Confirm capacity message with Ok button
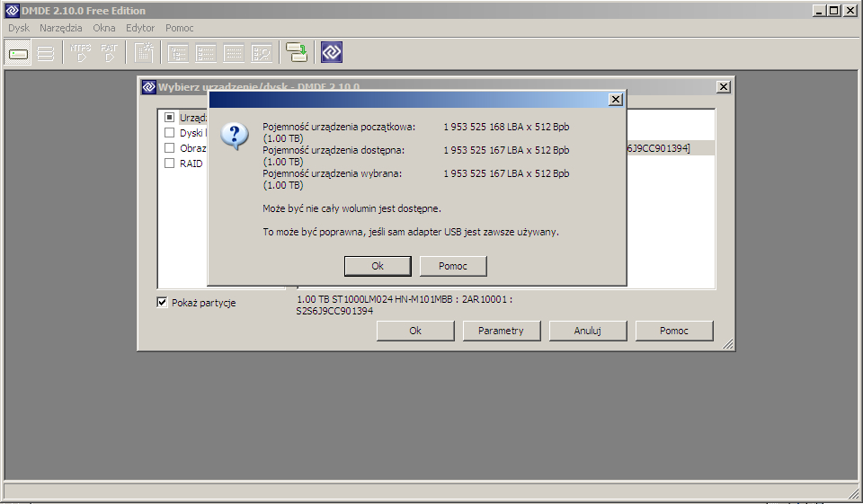The height and width of the screenshot is (504, 863). point(378,266)
